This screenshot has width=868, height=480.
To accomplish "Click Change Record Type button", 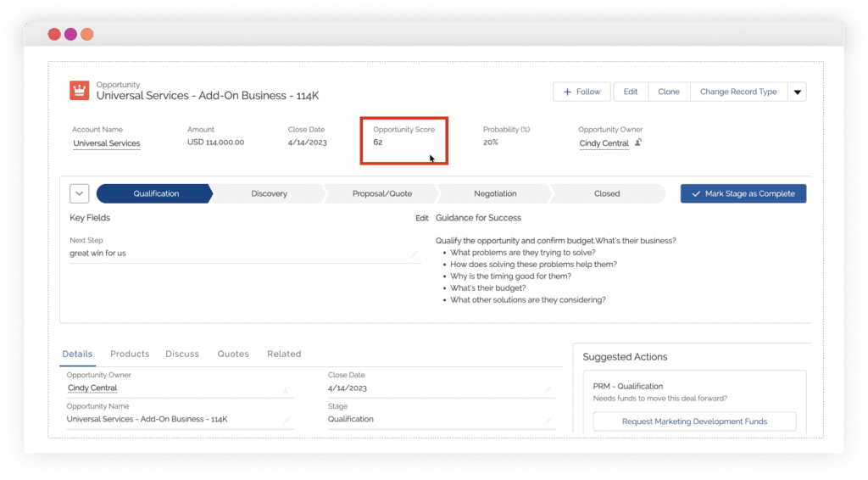I will pyautogui.click(x=738, y=92).
